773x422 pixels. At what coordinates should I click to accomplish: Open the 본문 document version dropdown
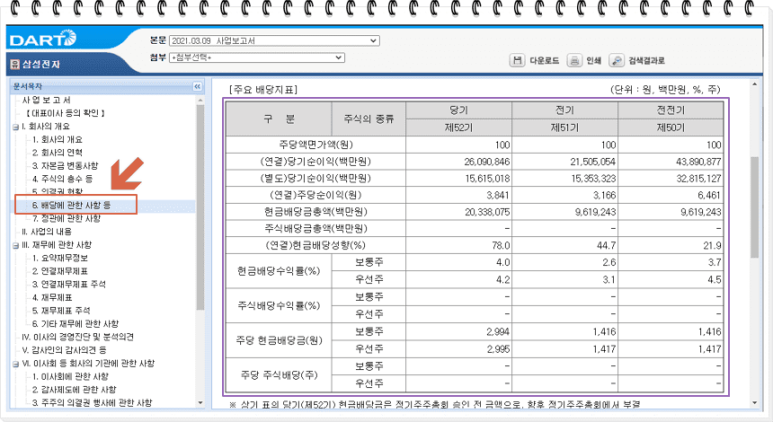tap(274, 41)
